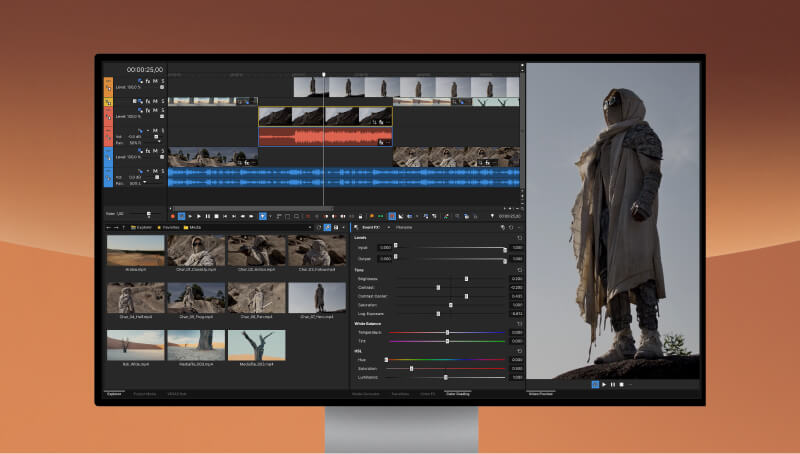
Task: Open the Explorer folder shortcut
Action: (141, 228)
